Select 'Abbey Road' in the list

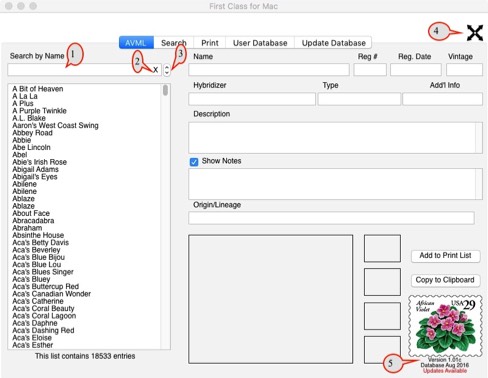pyautogui.click(x=32, y=133)
